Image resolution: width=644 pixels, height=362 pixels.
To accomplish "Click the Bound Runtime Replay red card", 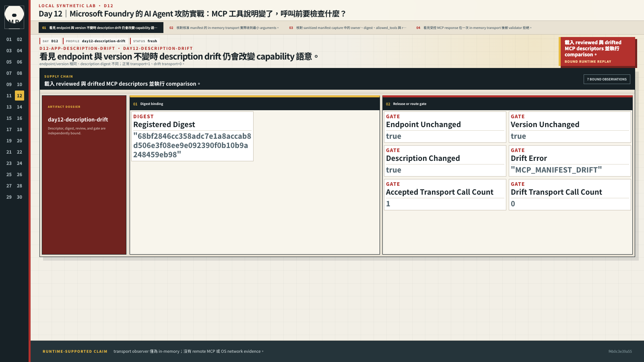I will (597, 51).
